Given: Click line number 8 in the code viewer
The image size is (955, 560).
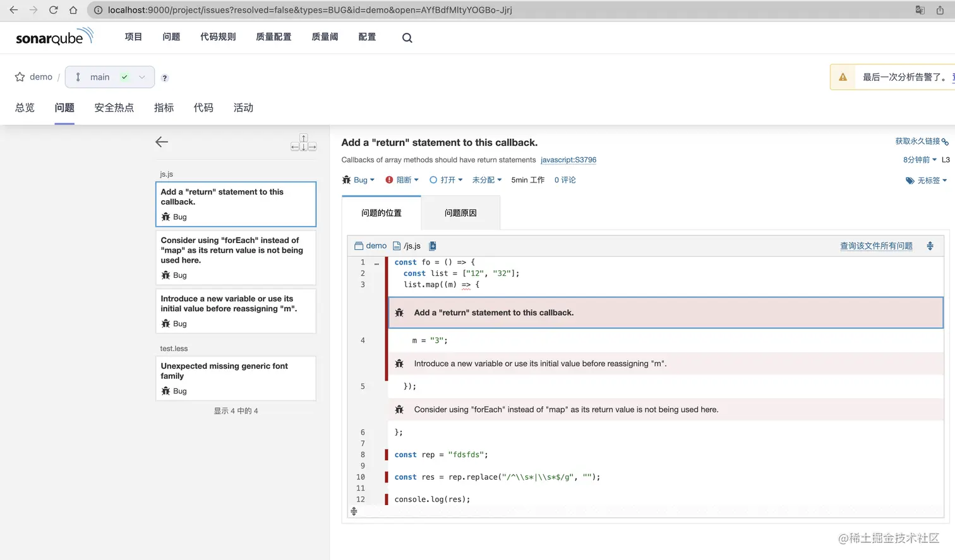Looking at the screenshot, I should (363, 455).
